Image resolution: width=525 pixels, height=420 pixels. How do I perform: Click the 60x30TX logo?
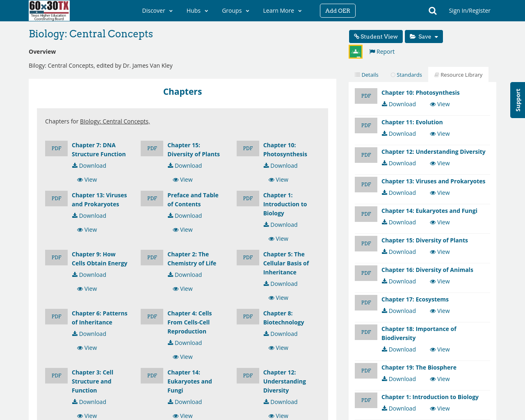tap(49, 11)
